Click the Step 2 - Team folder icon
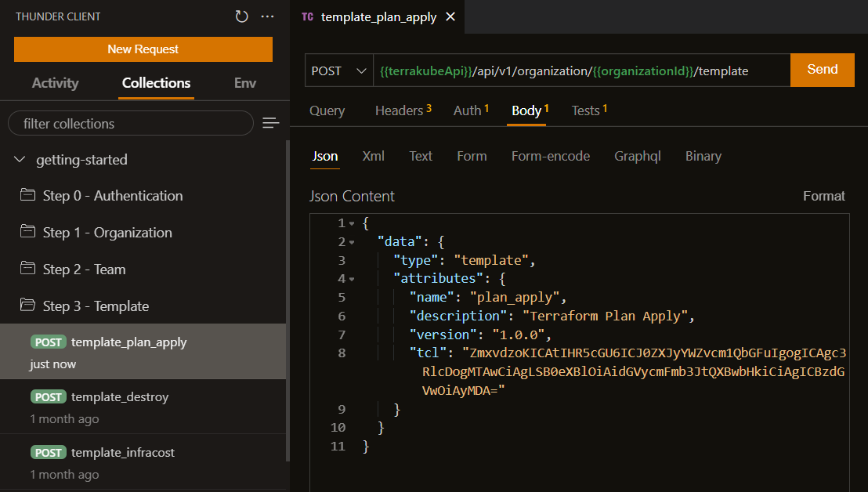Screen dimensions: 868x492 coord(28,270)
